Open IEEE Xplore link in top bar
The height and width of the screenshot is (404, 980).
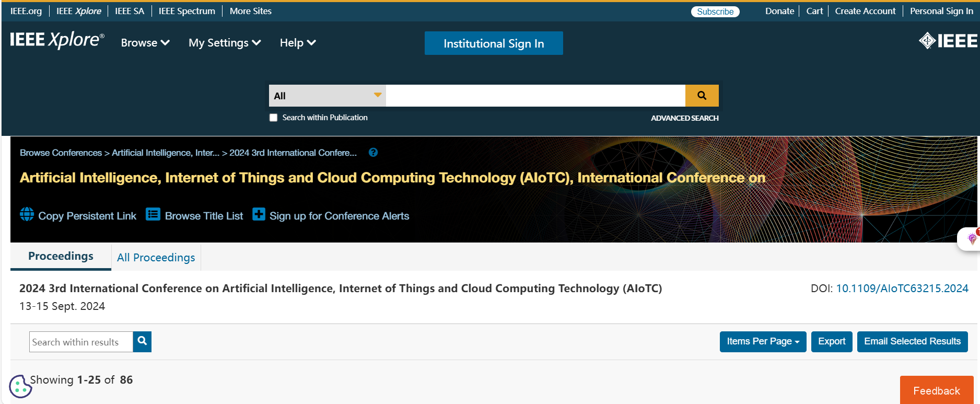tap(79, 11)
